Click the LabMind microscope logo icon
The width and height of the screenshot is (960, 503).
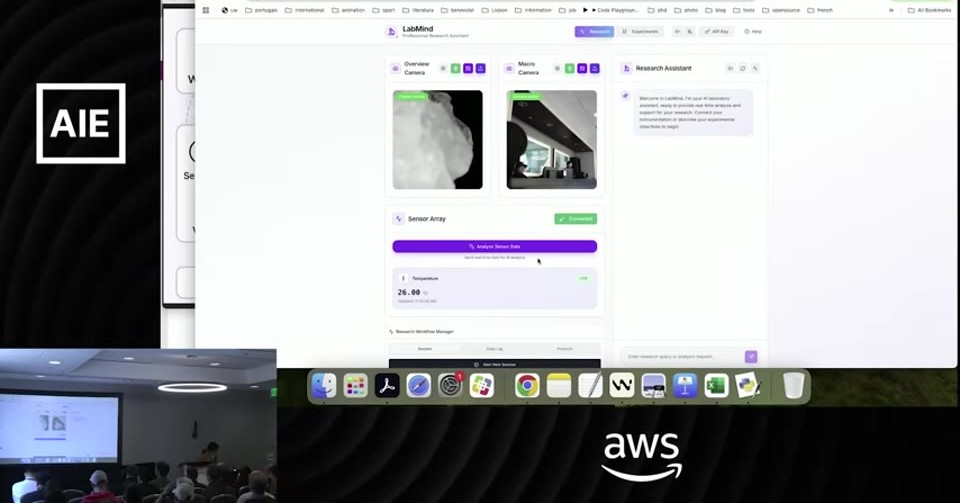tap(391, 32)
